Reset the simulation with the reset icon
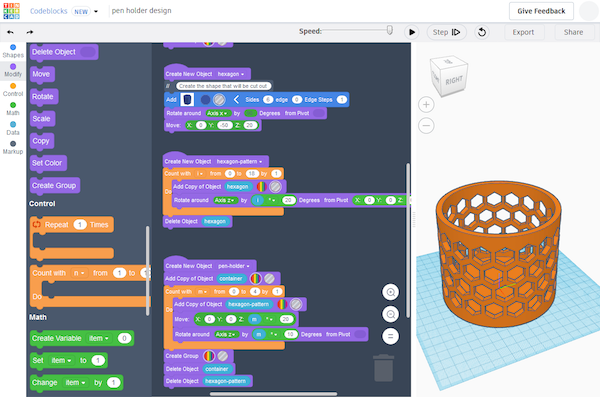The width and height of the screenshot is (600, 397). 482,32
